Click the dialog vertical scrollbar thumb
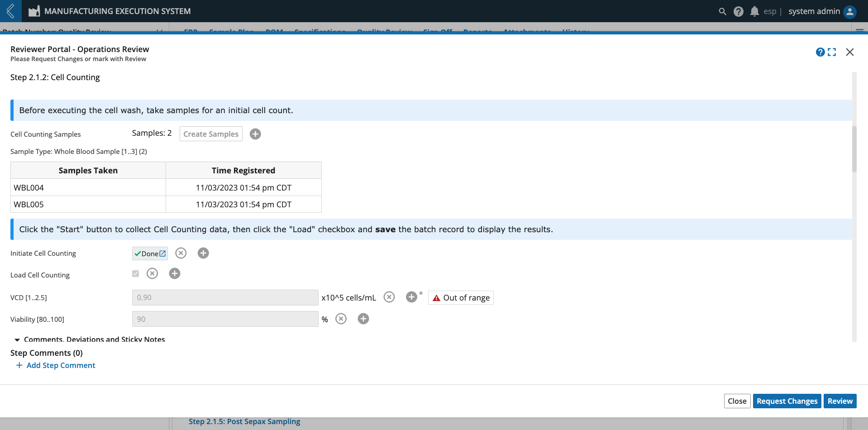 pos(854,149)
